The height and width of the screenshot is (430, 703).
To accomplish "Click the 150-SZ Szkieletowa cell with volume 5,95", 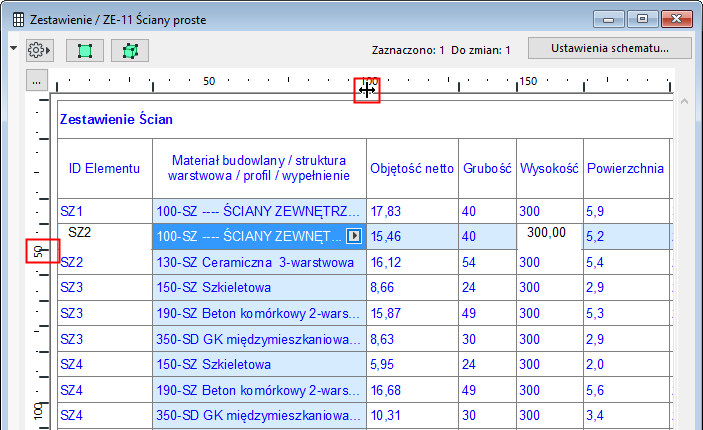I will tap(259, 364).
